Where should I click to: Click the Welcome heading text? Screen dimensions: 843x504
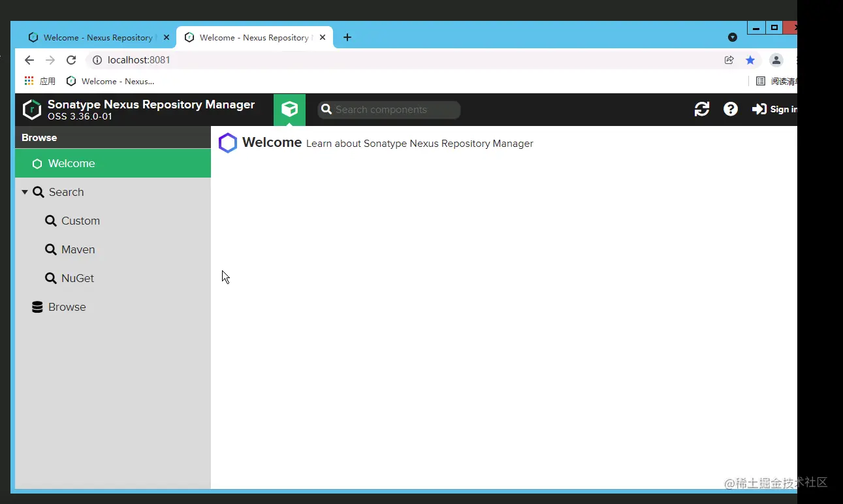[272, 142]
